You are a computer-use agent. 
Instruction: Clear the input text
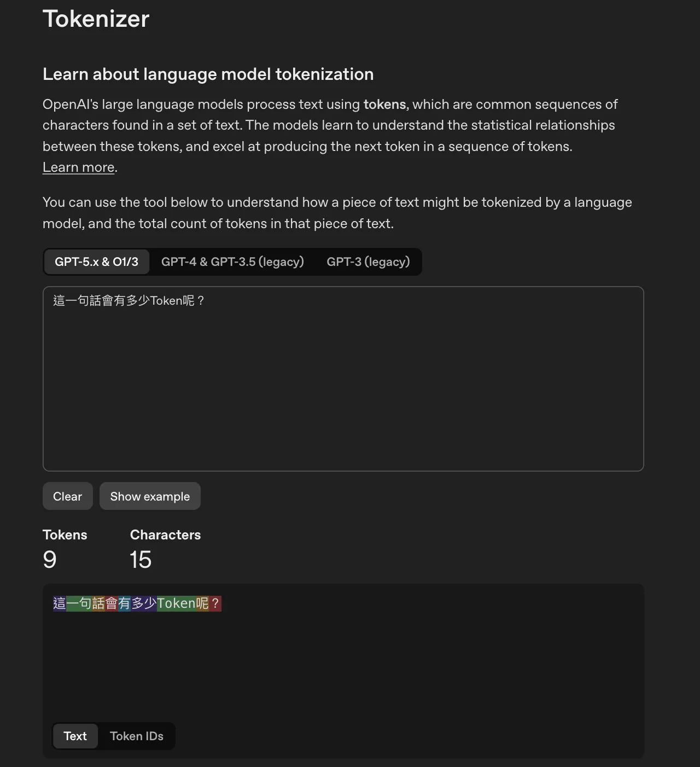pos(68,496)
